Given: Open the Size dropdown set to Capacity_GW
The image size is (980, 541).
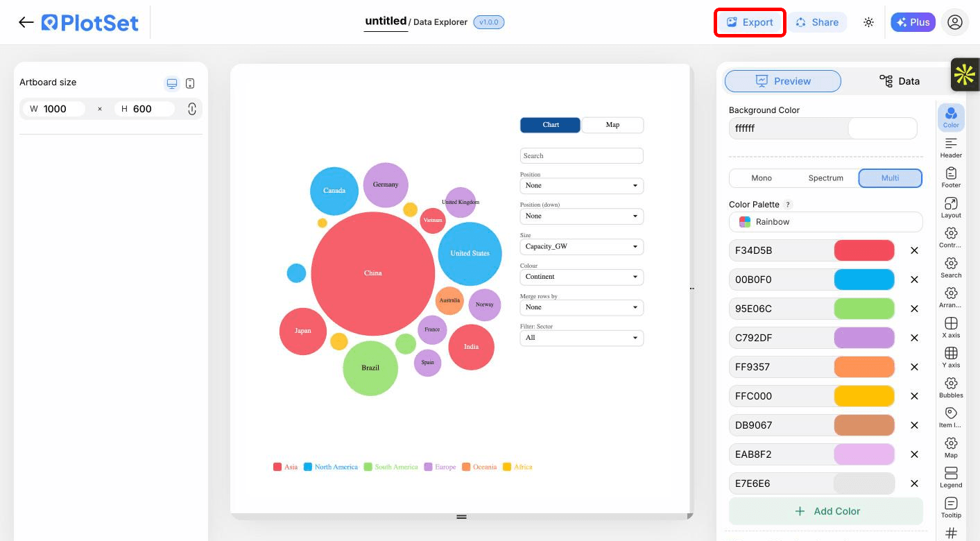Looking at the screenshot, I should (582, 247).
